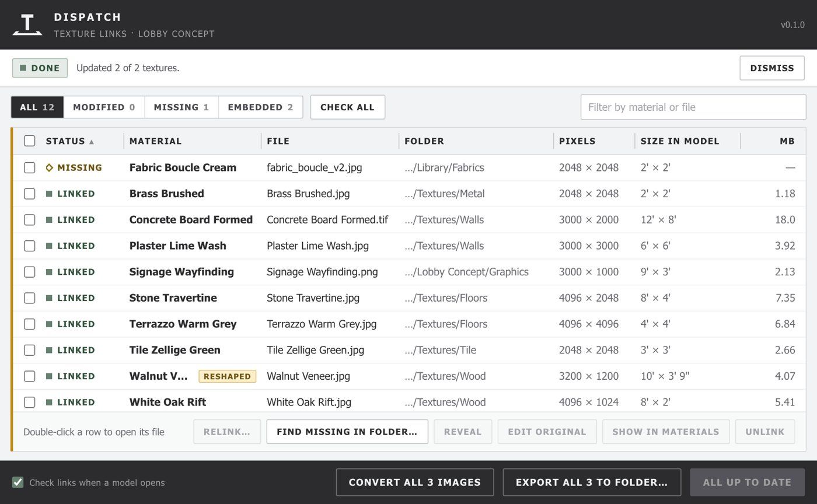
Task: Show the Modified 0 tab
Action: tap(104, 107)
